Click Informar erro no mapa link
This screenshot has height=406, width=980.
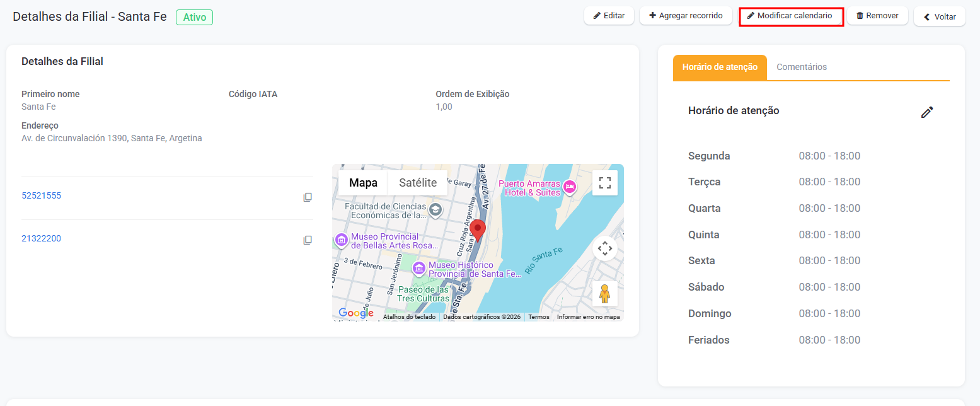(x=588, y=317)
